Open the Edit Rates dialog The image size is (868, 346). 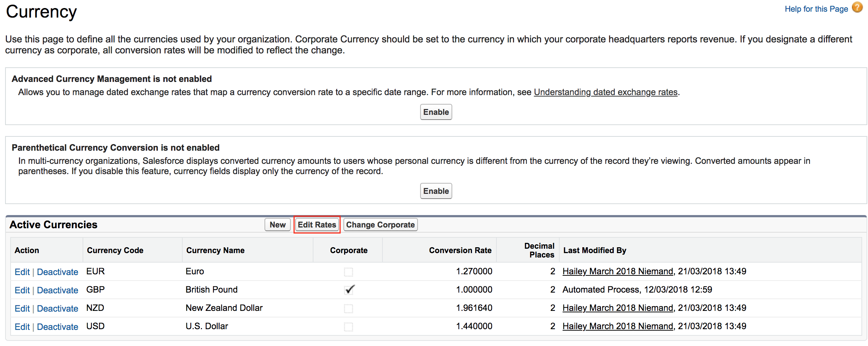[317, 225]
